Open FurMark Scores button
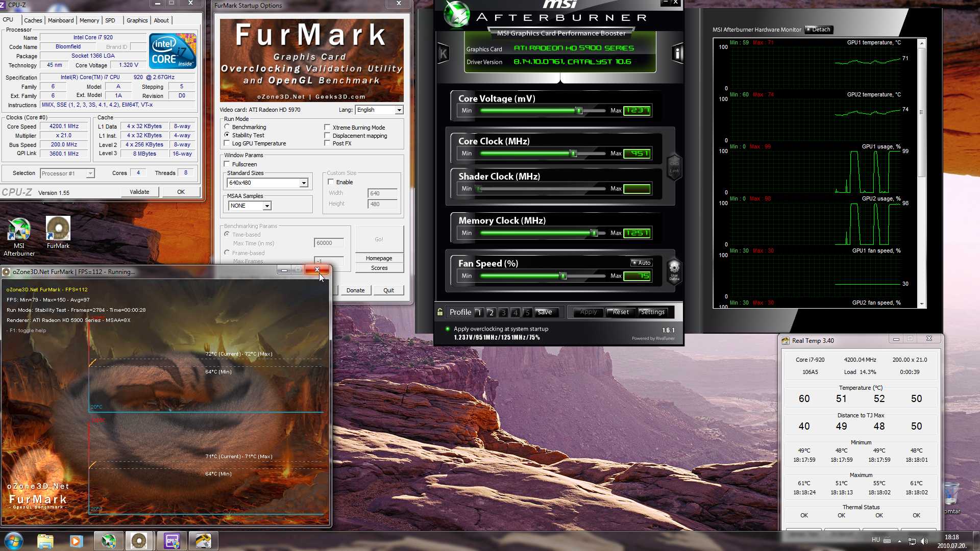The image size is (980, 551). [x=379, y=268]
